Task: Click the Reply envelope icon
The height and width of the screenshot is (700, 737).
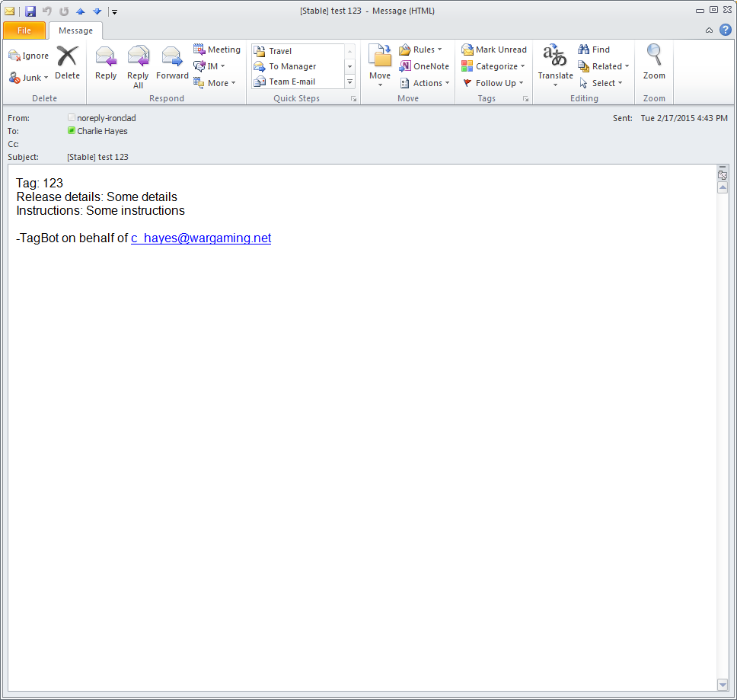Action: click(x=106, y=56)
